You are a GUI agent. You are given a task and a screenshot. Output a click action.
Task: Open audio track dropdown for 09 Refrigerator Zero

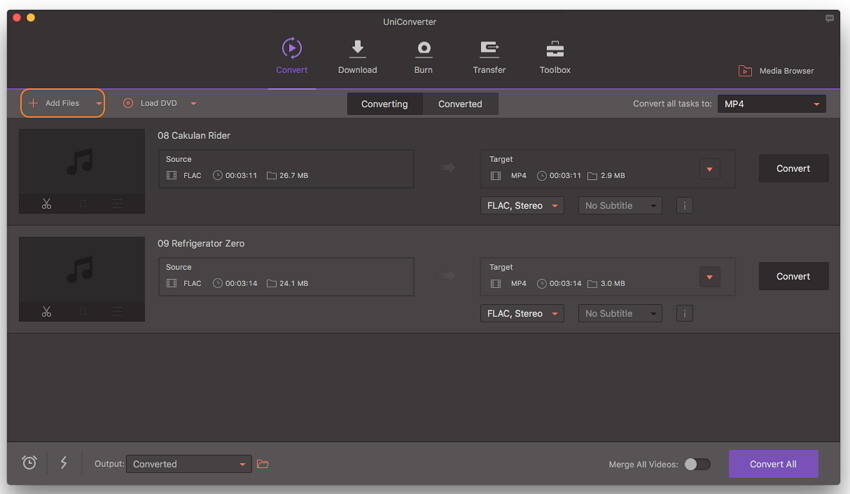(522, 313)
